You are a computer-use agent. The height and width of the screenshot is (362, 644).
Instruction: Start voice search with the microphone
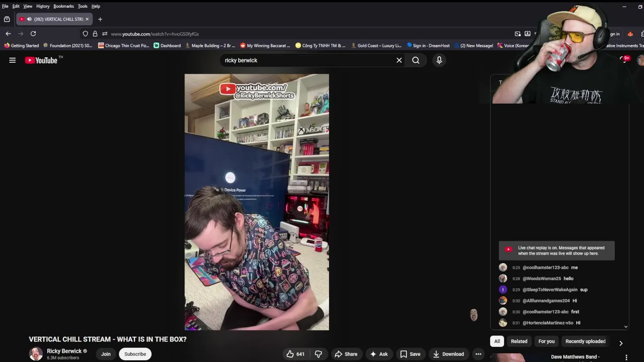tap(439, 60)
